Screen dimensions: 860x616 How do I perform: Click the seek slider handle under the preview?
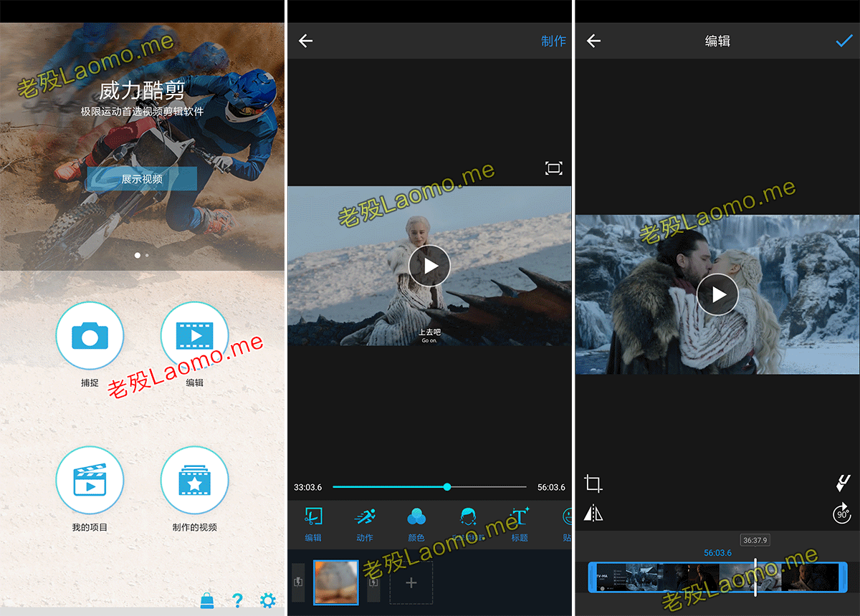(447, 487)
